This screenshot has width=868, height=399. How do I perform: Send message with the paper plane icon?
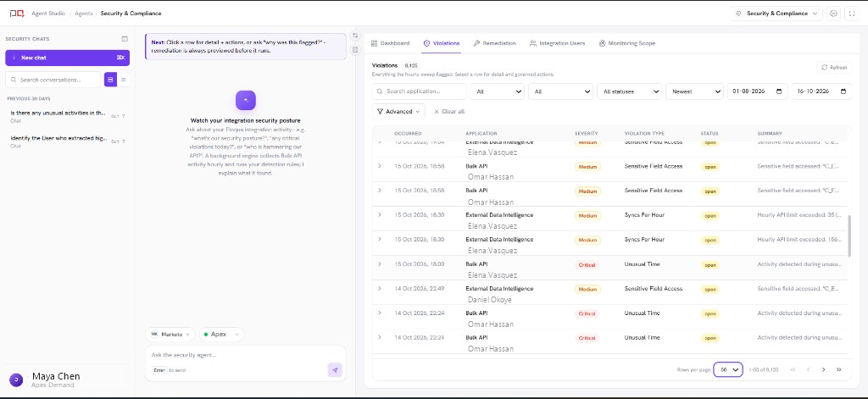[334, 370]
